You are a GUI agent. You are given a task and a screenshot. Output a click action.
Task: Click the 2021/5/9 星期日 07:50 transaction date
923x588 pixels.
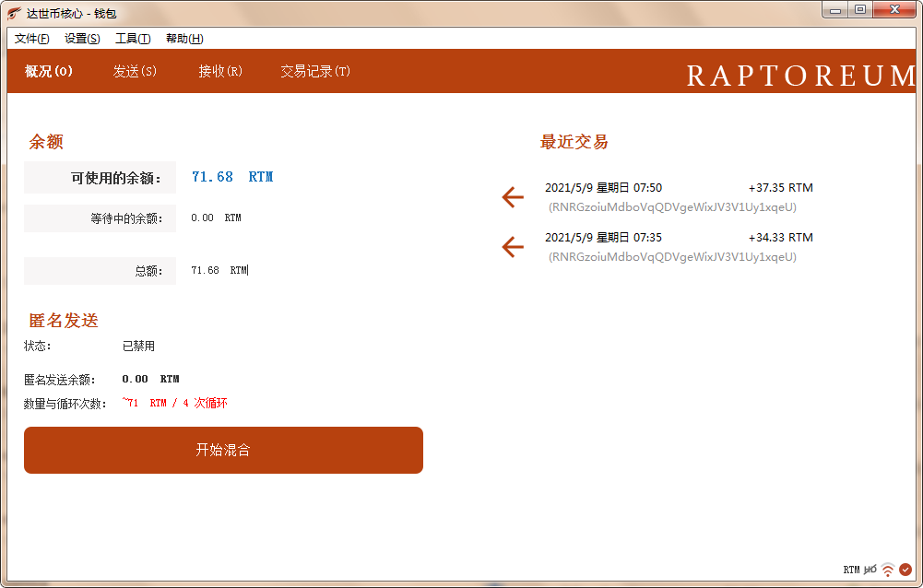coord(603,188)
